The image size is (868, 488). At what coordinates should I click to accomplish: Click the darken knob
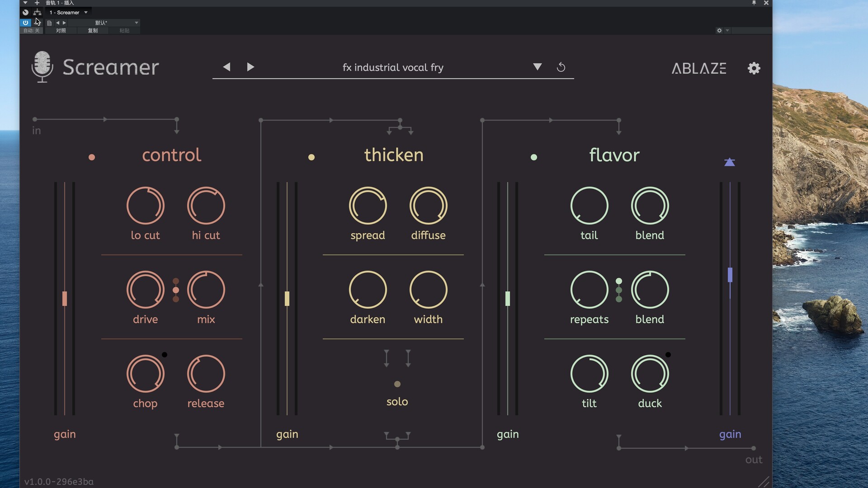tap(368, 290)
